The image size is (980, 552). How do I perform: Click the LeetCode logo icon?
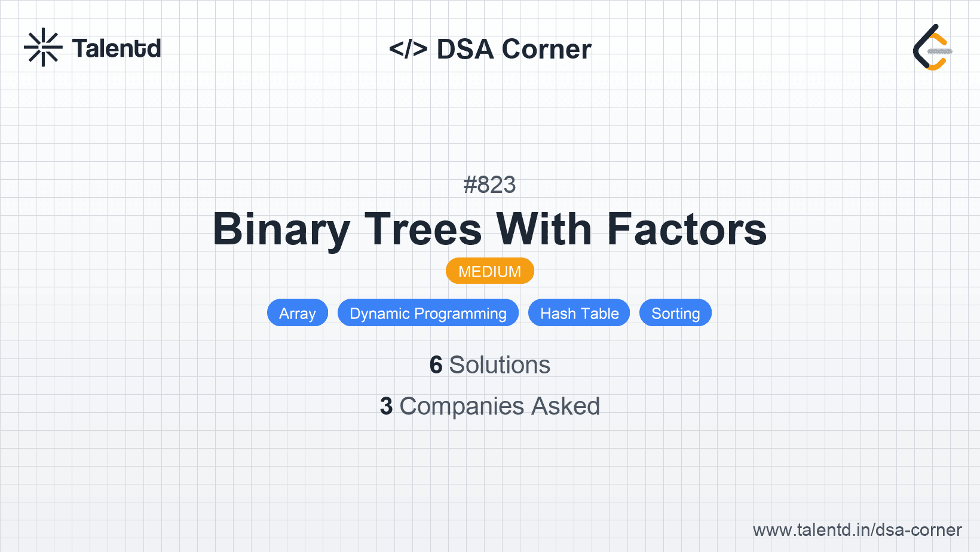pyautogui.click(x=932, y=47)
